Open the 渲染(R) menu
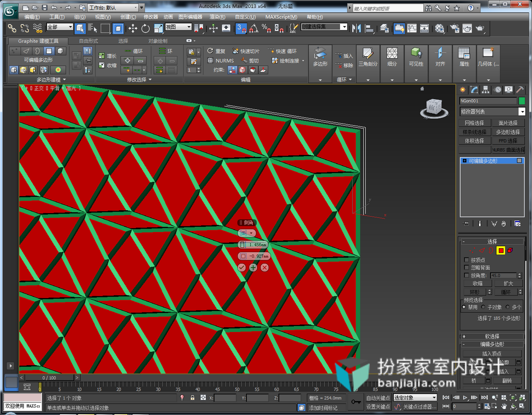Screen dimensions: 532x415 pyautogui.click(x=217, y=17)
